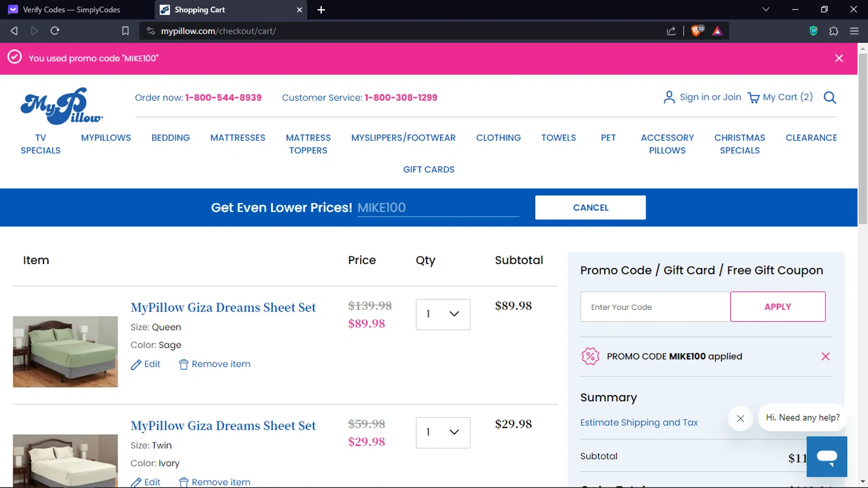
Task: Click the promo percent badge icon
Action: click(x=590, y=356)
